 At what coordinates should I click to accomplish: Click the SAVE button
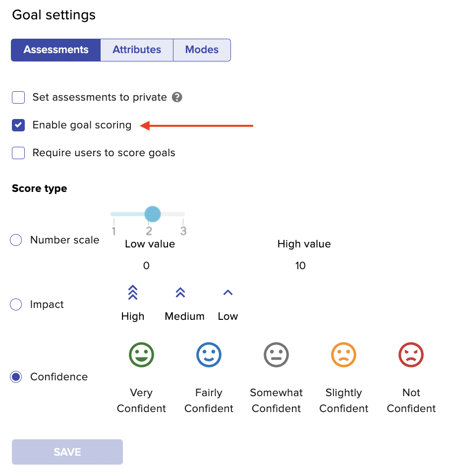point(67,452)
